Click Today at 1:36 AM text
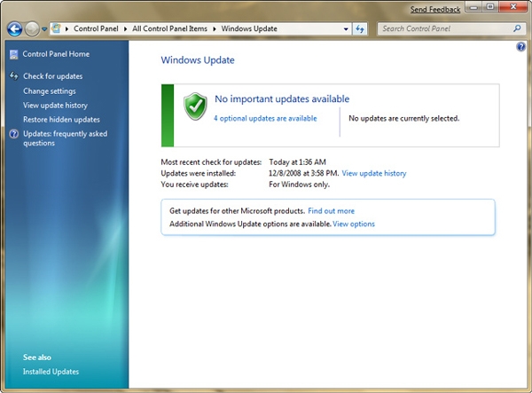Viewport: 532px width, 393px height. pyautogui.click(x=297, y=162)
